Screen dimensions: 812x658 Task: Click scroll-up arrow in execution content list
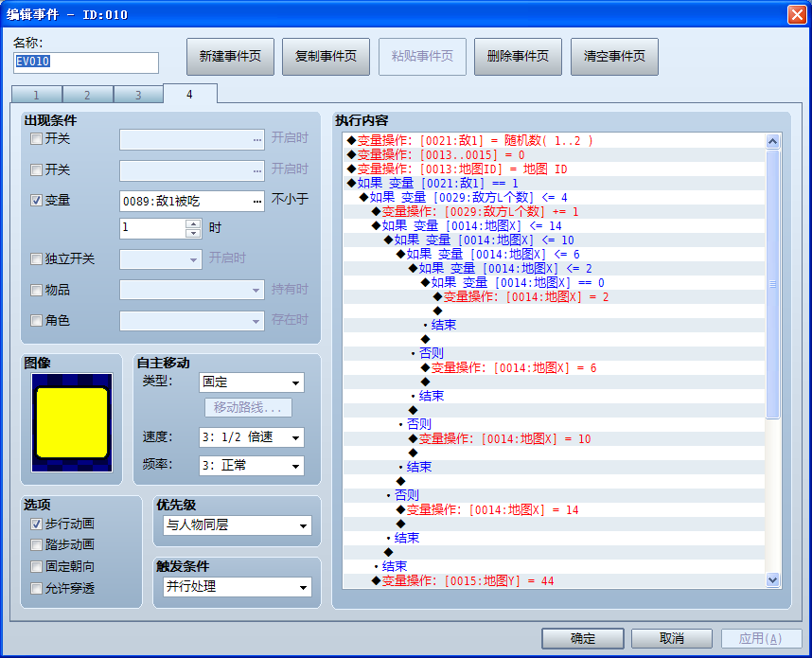772,141
